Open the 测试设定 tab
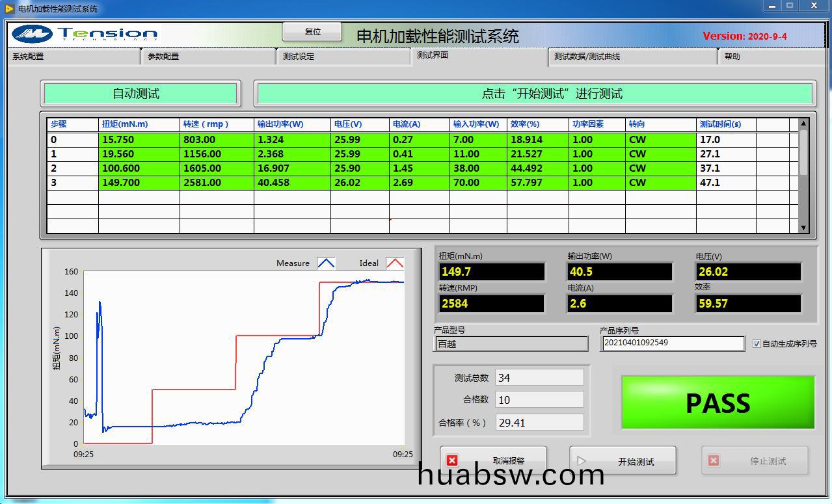This screenshot has height=504, width=832. coord(299,57)
